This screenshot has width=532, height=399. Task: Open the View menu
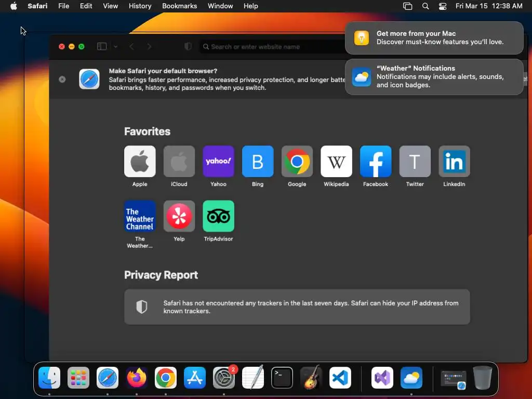point(111,6)
